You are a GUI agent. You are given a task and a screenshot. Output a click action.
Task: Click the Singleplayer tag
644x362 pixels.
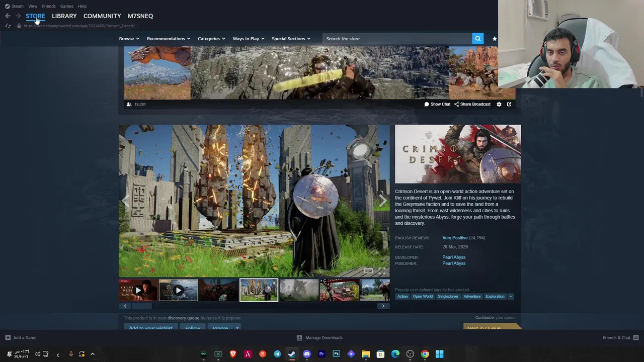click(448, 297)
